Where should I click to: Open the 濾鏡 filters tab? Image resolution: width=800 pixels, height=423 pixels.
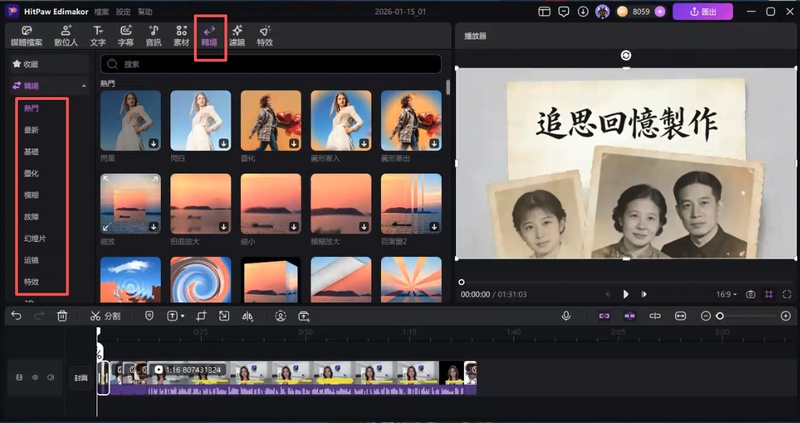pos(237,36)
